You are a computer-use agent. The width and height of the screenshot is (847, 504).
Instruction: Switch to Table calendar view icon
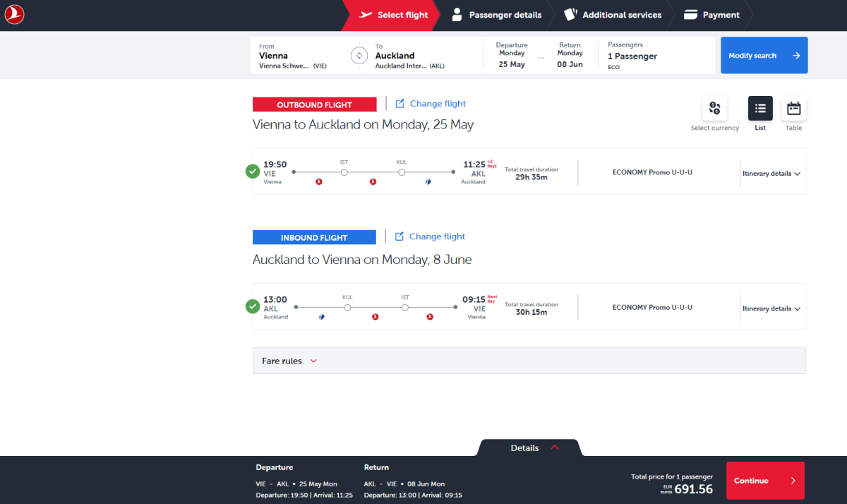[793, 109]
